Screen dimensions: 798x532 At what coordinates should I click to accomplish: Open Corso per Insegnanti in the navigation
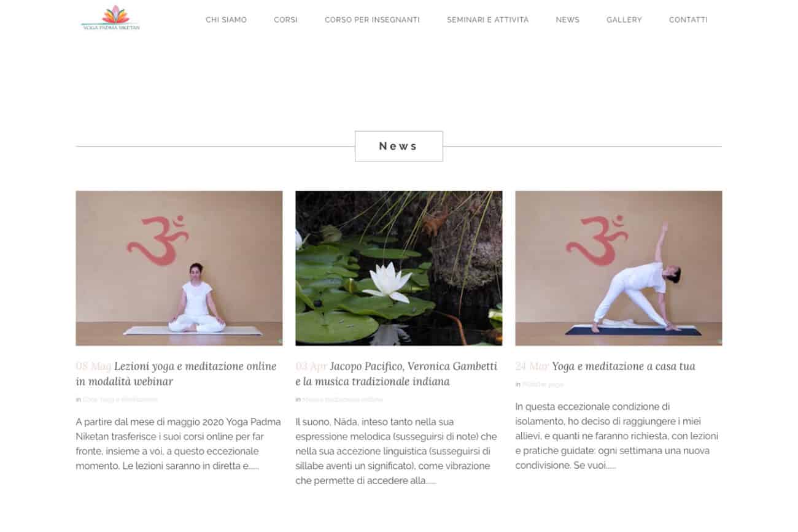pyautogui.click(x=372, y=20)
